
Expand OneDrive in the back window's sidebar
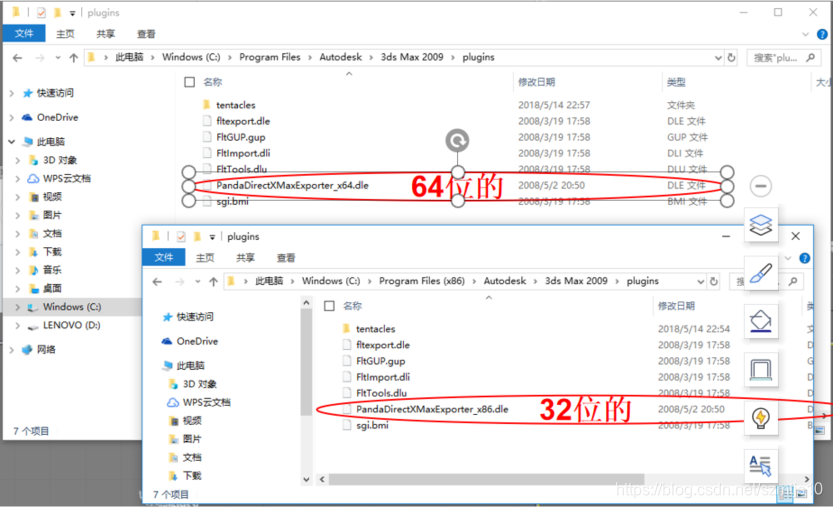[12, 117]
